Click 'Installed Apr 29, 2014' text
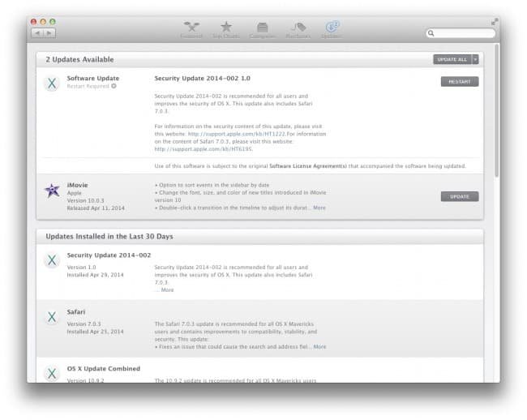Viewport: 527px width, 420px height. click(x=95, y=275)
